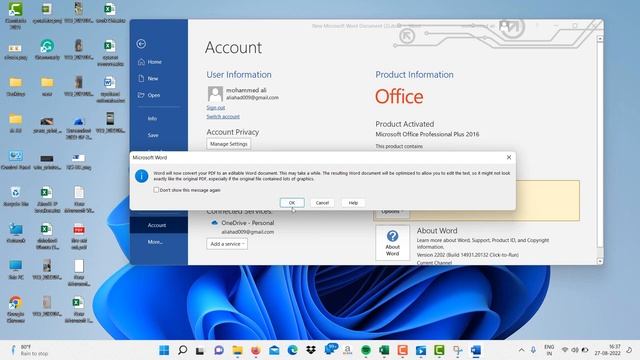Select More... in the Word sidebar
Viewport: 640px width, 360px height.
155,242
